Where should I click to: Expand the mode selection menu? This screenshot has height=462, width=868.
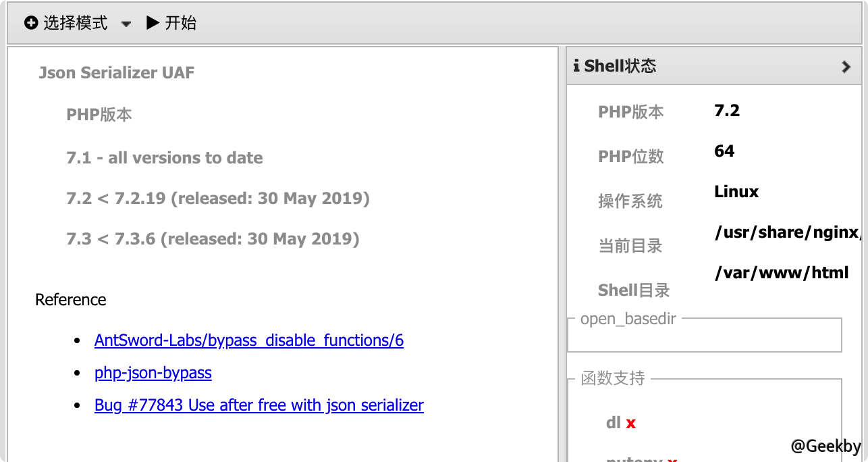[126, 22]
